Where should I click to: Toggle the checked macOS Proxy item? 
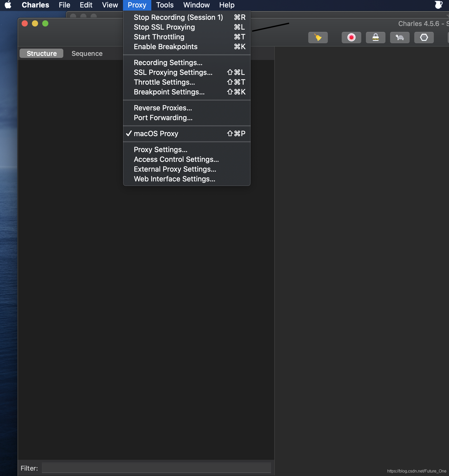click(x=187, y=134)
